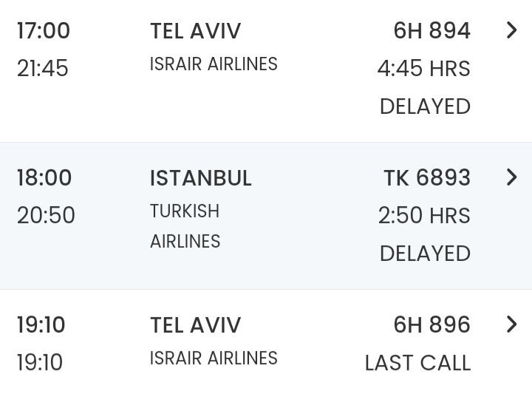Select the 18:00 scheduled time

coord(44,178)
